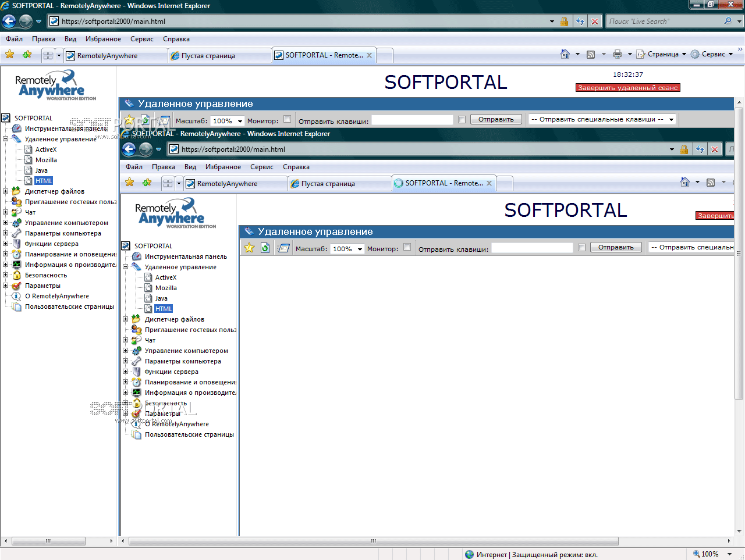Screen dimensions: 745x560
Task: Open Quick Tabs in the remote browser
Action: tap(168, 183)
